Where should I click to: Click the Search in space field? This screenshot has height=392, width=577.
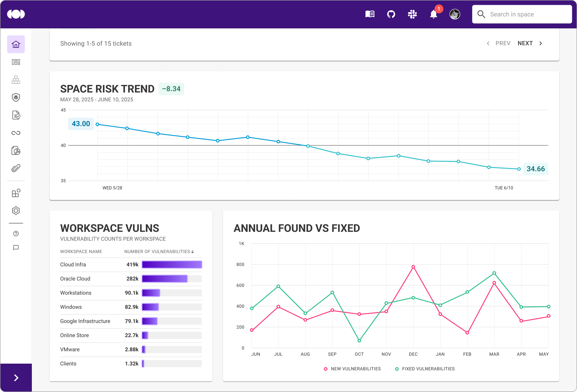click(522, 14)
